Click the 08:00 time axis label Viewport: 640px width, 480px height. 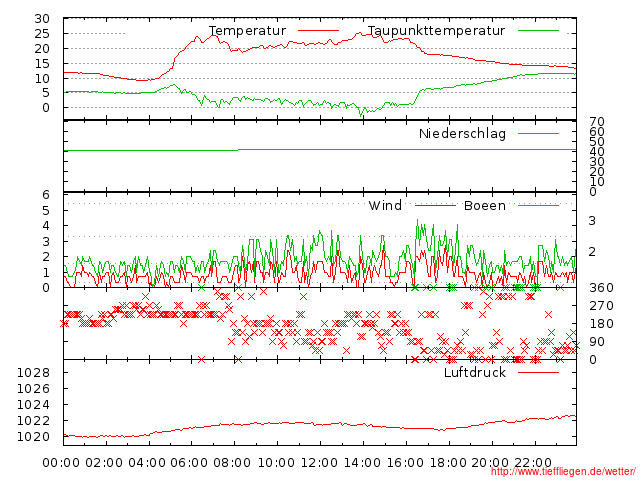[232, 463]
